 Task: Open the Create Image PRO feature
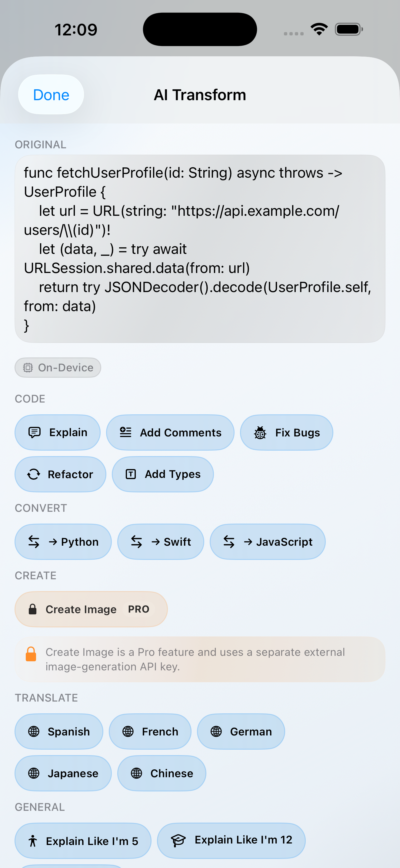[x=91, y=609]
